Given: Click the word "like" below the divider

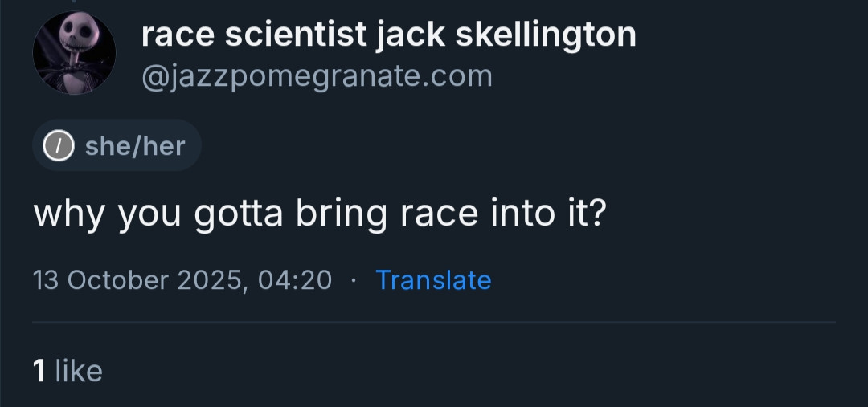Looking at the screenshot, I should click(79, 371).
